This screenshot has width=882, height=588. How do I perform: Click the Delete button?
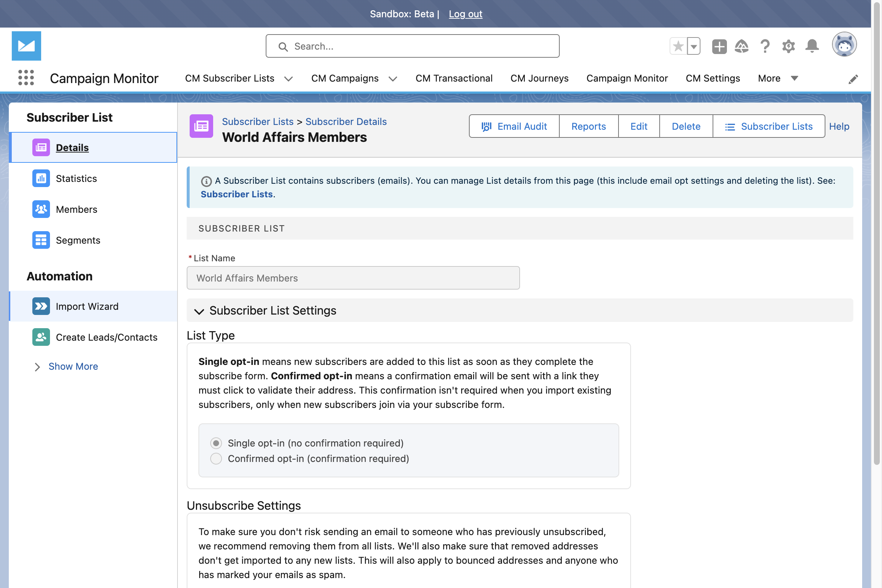click(686, 126)
